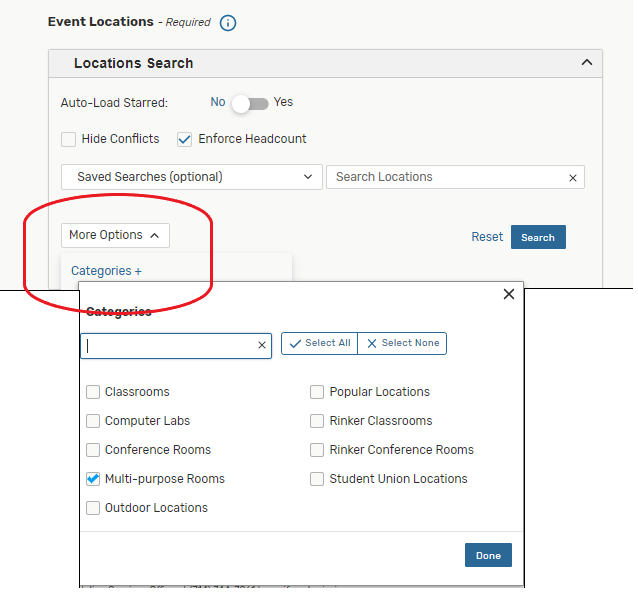Check the Classrooms category
This screenshot has width=638, height=604.
tap(93, 392)
